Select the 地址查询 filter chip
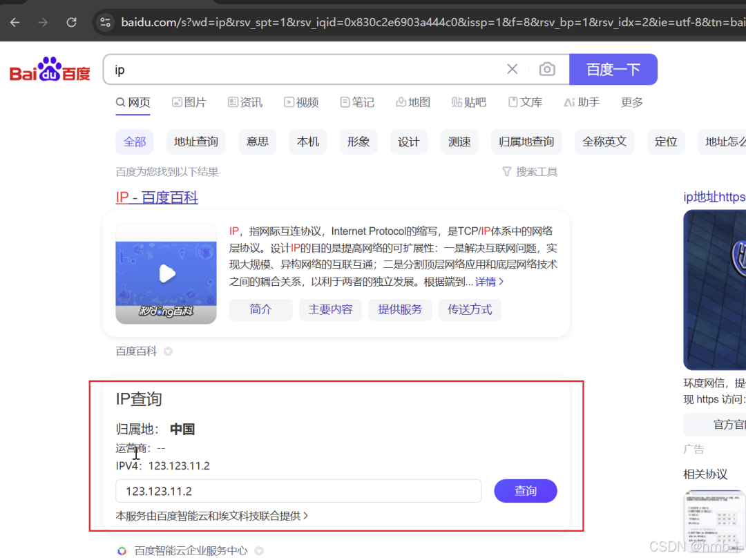The image size is (746, 560). 196,142
